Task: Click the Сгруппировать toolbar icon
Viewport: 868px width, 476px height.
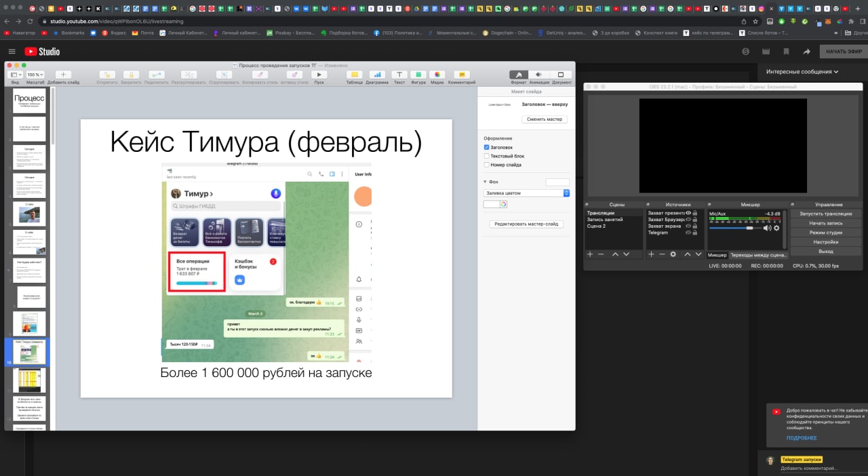Action: pos(224,75)
